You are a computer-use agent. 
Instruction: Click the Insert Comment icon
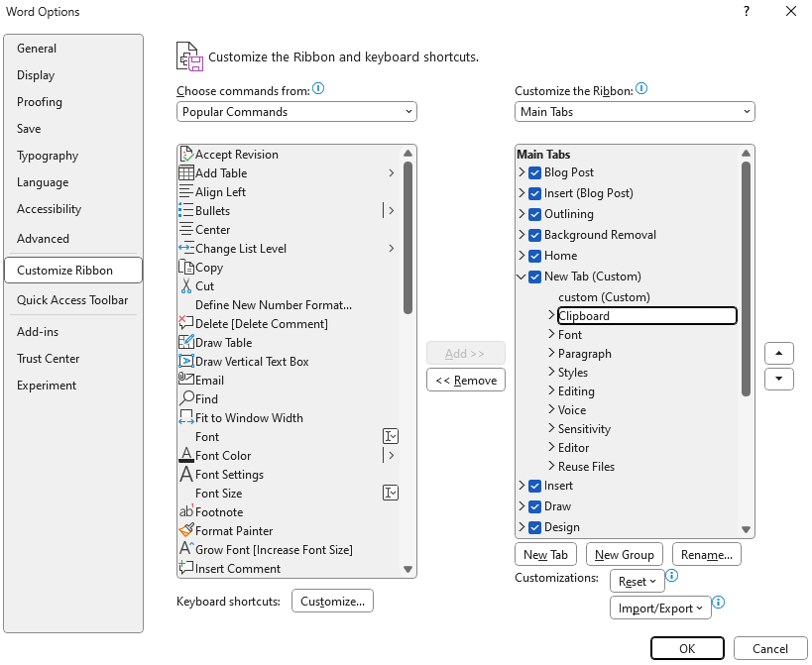click(x=186, y=568)
